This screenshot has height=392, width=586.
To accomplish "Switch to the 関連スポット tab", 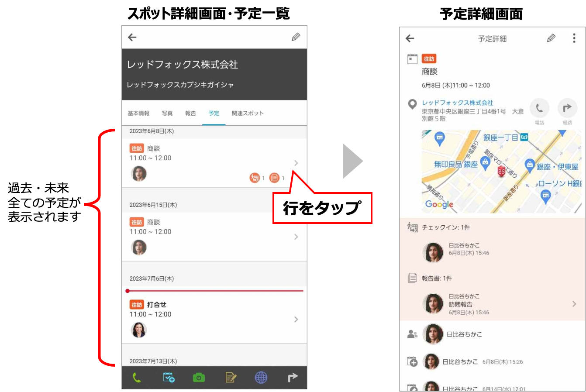I will 248,113.
